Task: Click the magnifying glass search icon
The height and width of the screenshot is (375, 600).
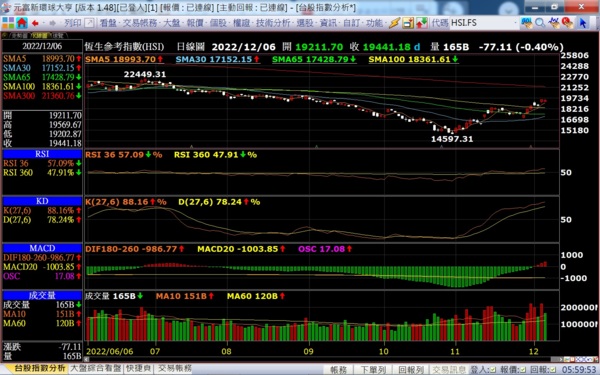Action: coord(540,23)
